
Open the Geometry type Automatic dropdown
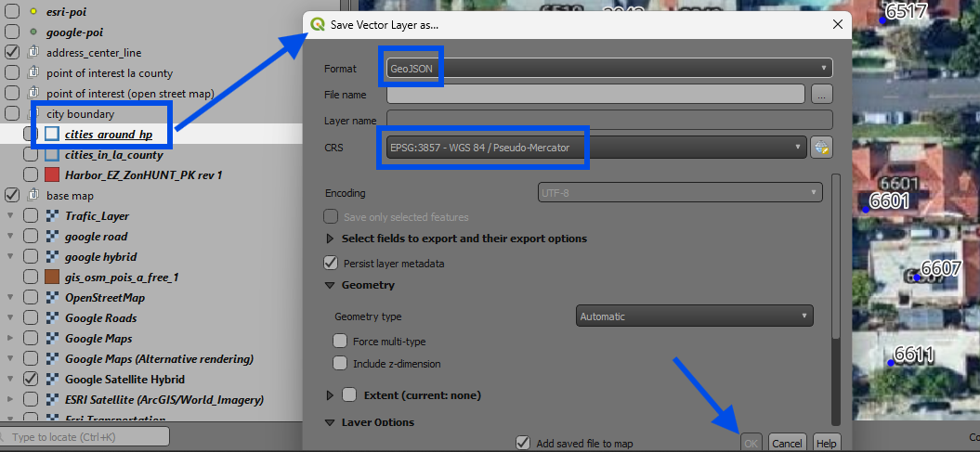pyautogui.click(x=694, y=316)
